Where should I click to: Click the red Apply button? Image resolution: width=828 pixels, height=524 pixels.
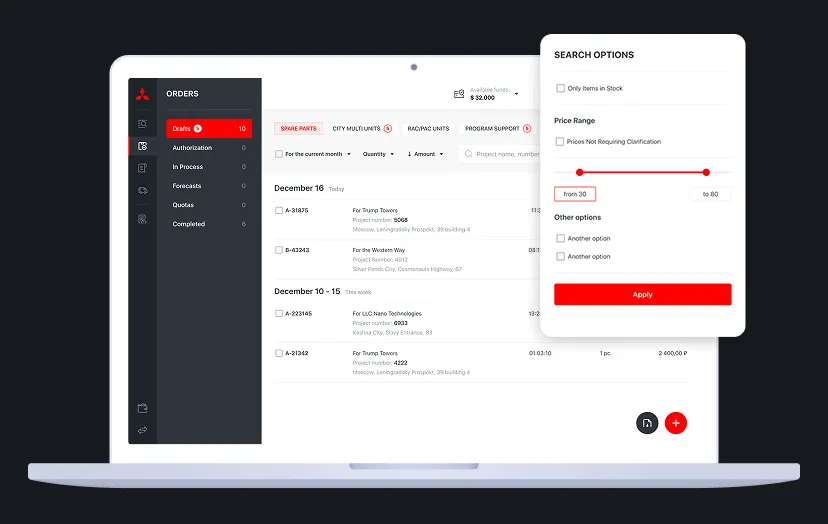(x=642, y=294)
